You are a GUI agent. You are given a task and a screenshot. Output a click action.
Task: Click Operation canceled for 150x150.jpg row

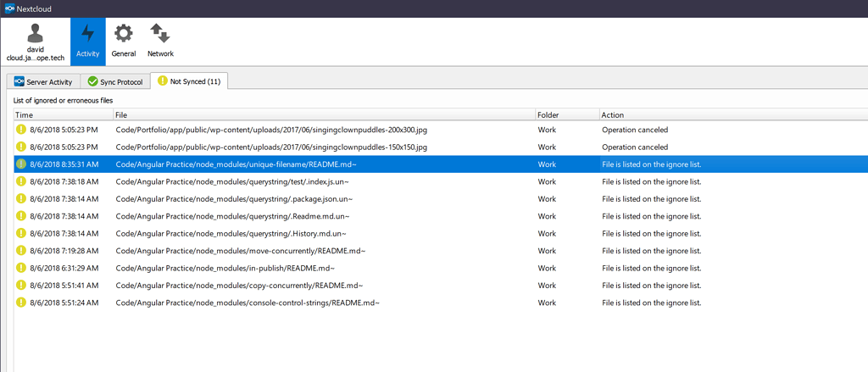[x=635, y=147]
